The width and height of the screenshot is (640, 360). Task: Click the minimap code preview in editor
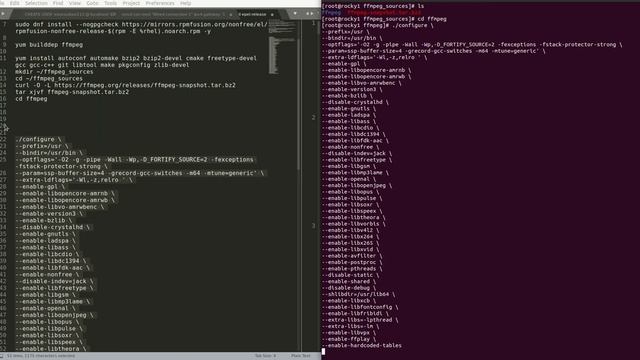click(282, 47)
